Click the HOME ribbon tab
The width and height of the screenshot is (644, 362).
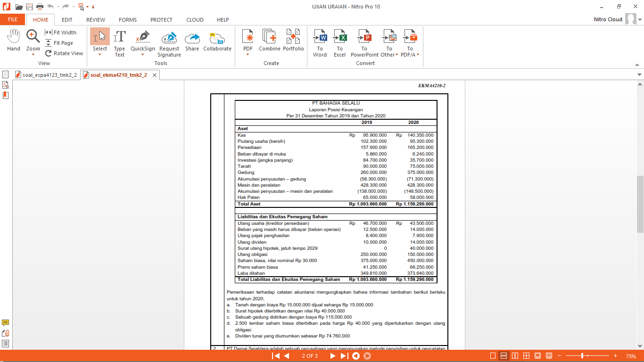[x=41, y=20]
